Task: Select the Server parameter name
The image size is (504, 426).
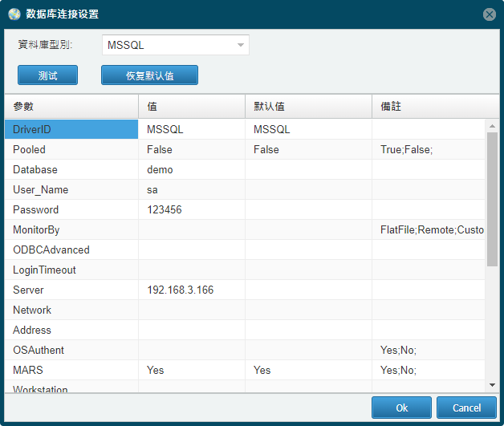Action: (28, 290)
